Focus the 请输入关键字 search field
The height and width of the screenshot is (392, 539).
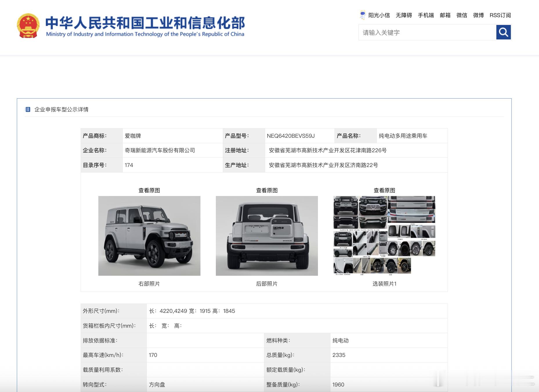(427, 32)
